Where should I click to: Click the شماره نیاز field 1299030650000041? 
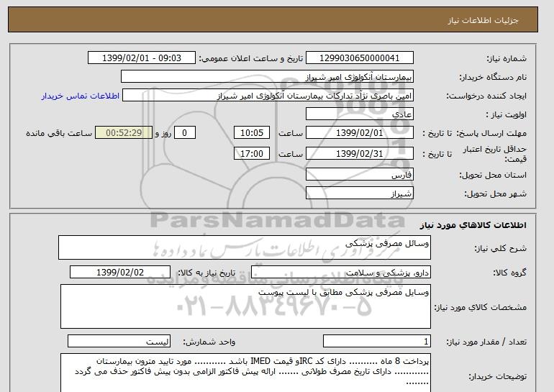point(359,58)
